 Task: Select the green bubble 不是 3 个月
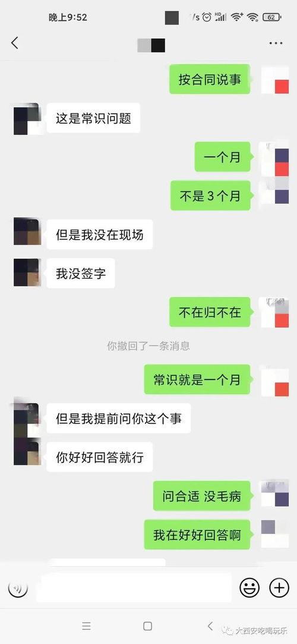[x=210, y=196]
